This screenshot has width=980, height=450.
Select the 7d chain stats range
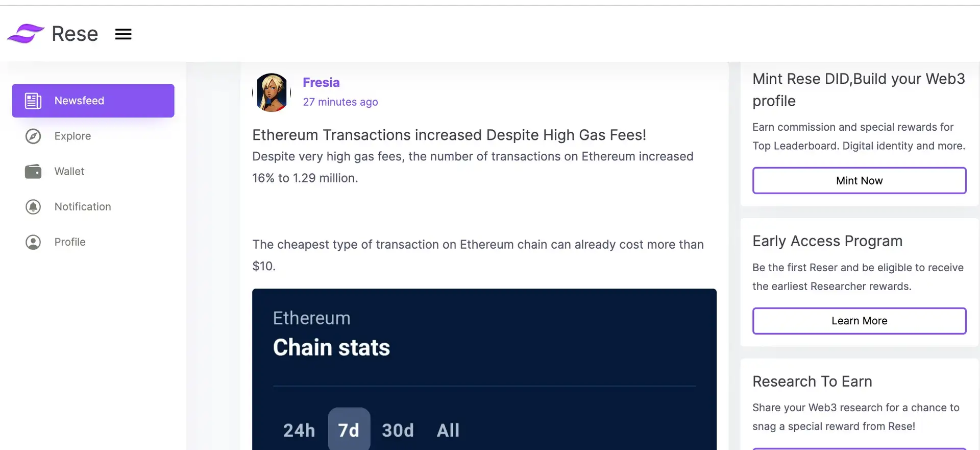[x=349, y=430]
